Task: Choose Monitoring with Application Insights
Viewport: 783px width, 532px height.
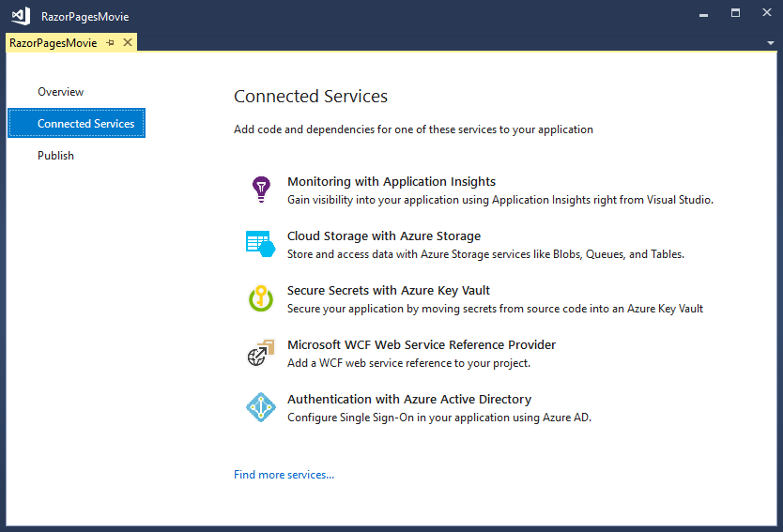Action: [x=391, y=182]
